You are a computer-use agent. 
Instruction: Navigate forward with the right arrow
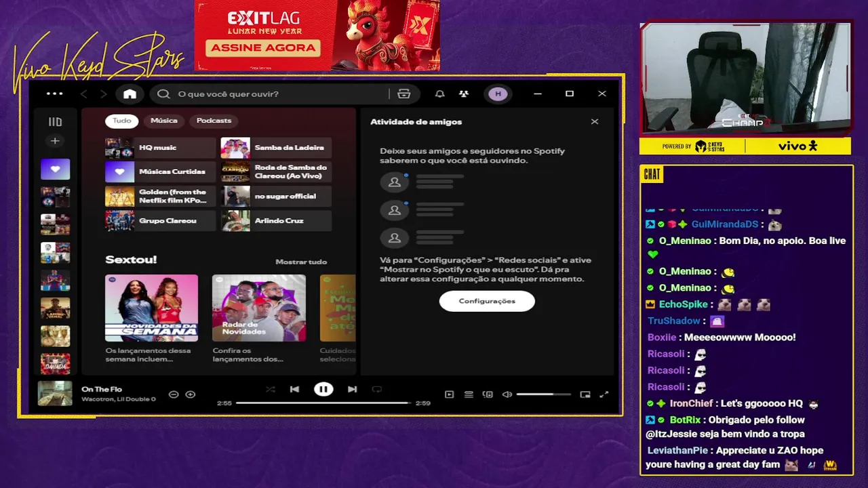(104, 94)
